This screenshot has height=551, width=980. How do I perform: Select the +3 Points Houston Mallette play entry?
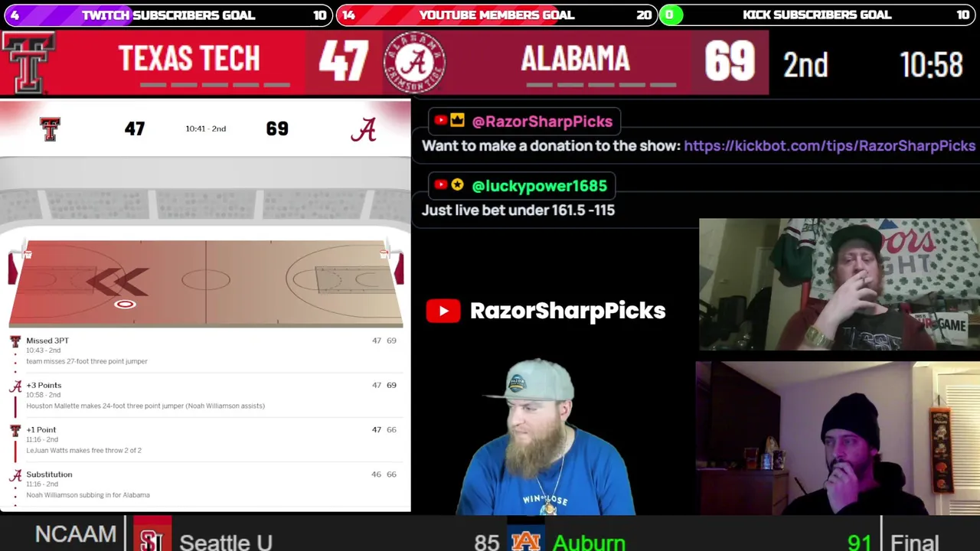(x=205, y=395)
